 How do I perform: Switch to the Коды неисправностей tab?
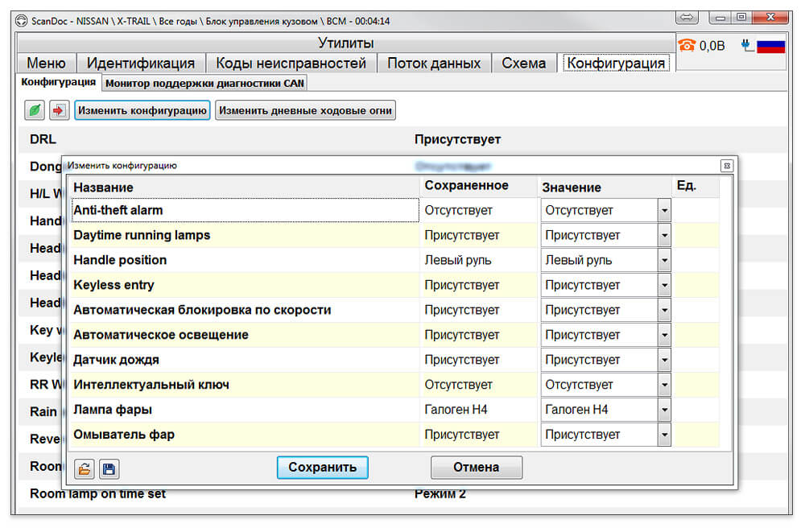coord(291,63)
